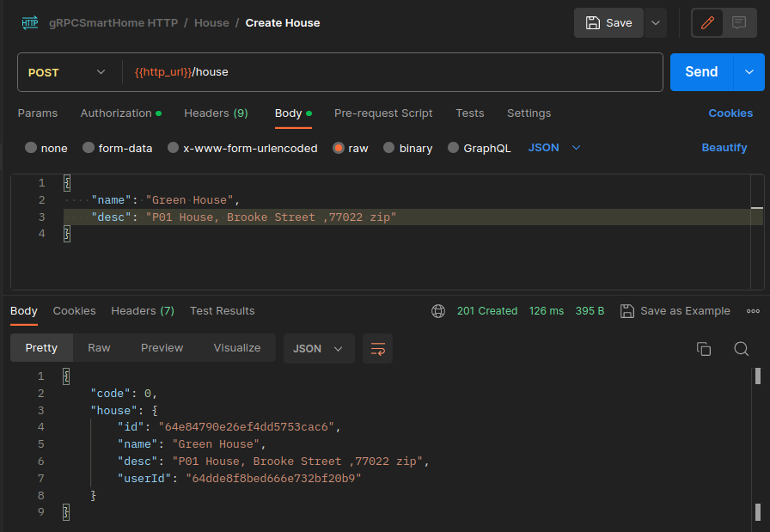Switch to Pretty response view

[41, 348]
